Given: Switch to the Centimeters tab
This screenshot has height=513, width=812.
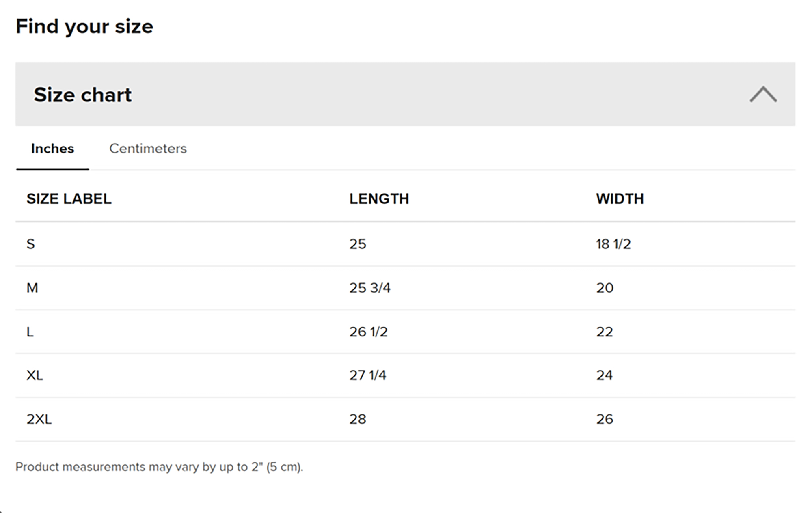Looking at the screenshot, I should point(148,149).
